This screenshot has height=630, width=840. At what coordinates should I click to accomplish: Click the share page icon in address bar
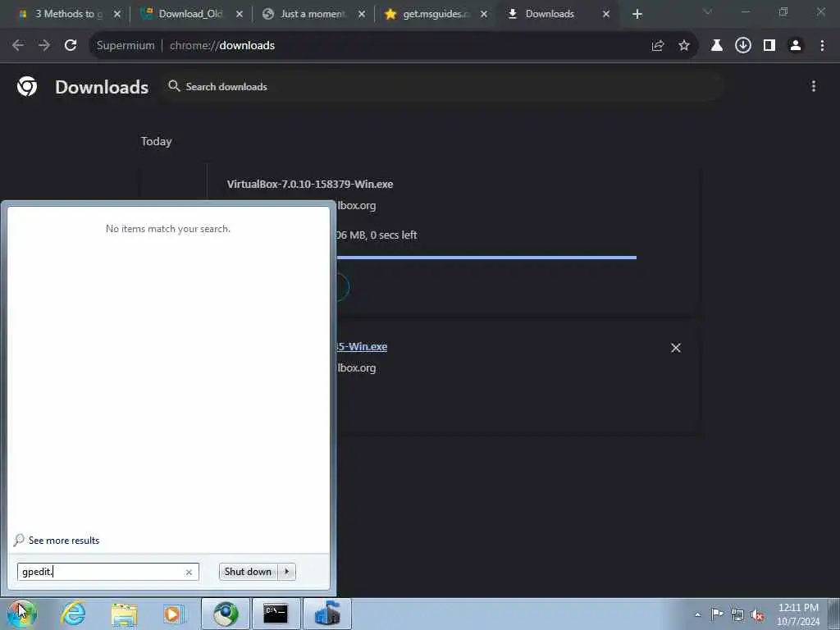tap(658, 46)
